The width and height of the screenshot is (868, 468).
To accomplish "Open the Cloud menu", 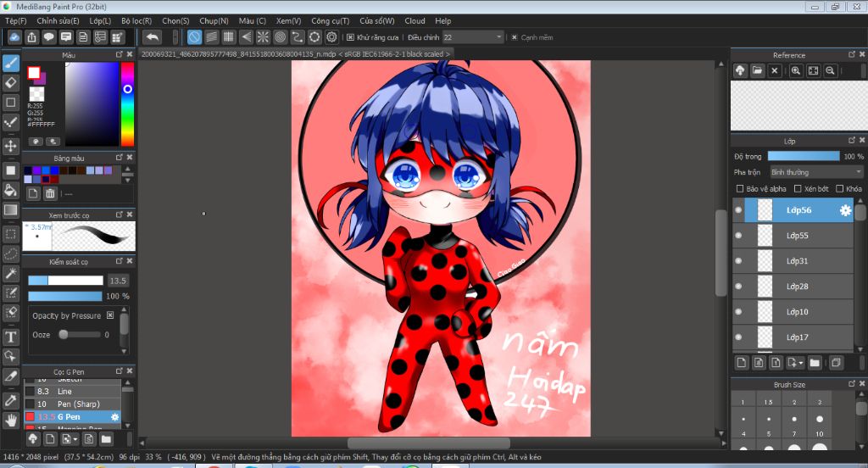I will (x=415, y=20).
